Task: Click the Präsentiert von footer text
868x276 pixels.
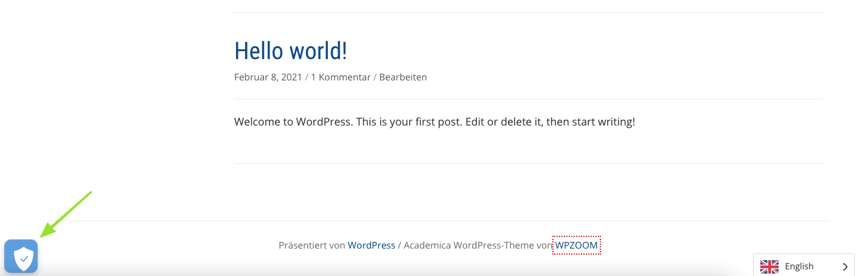Action: [x=311, y=246]
